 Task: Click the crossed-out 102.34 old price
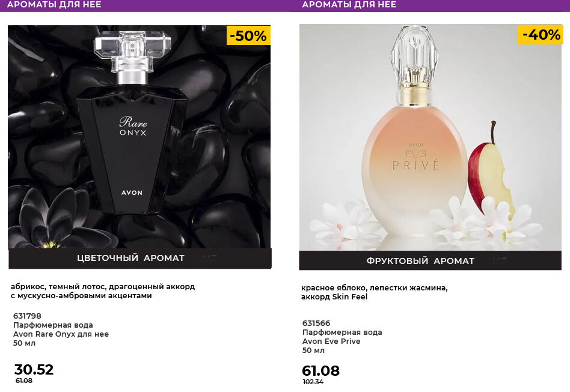point(313,382)
